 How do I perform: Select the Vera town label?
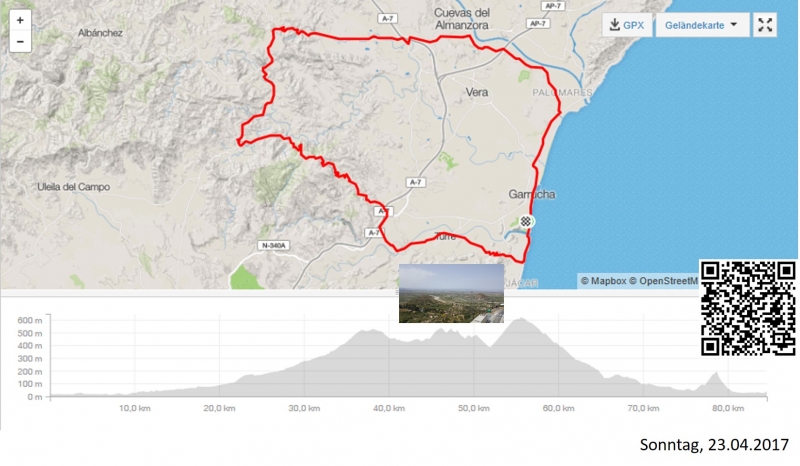point(477,92)
